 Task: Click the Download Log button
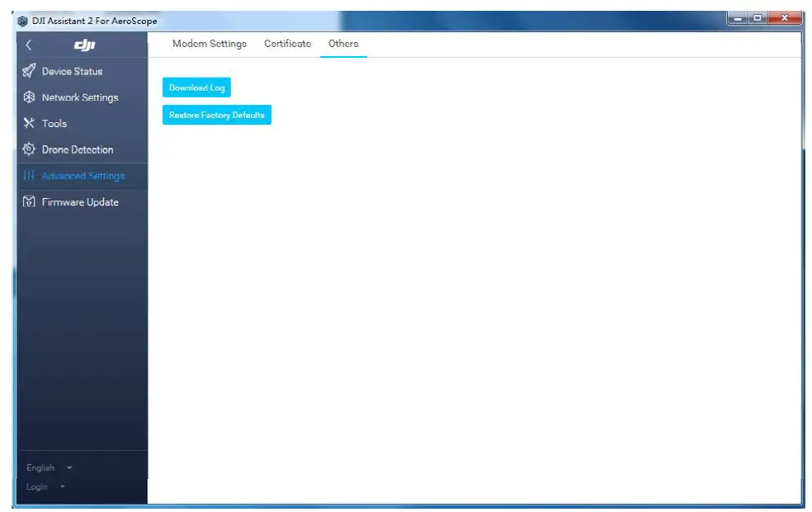pos(197,88)
